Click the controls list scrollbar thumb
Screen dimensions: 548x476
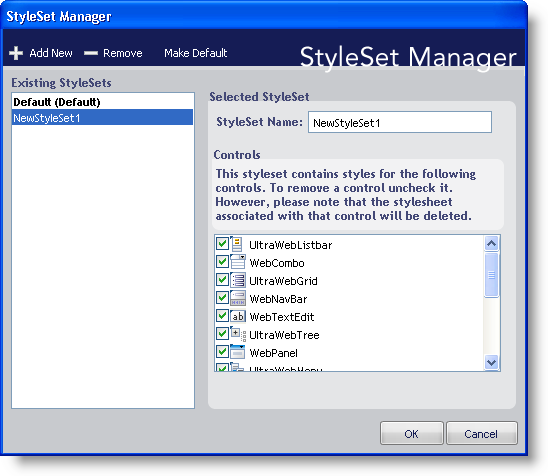pos(492,275)
